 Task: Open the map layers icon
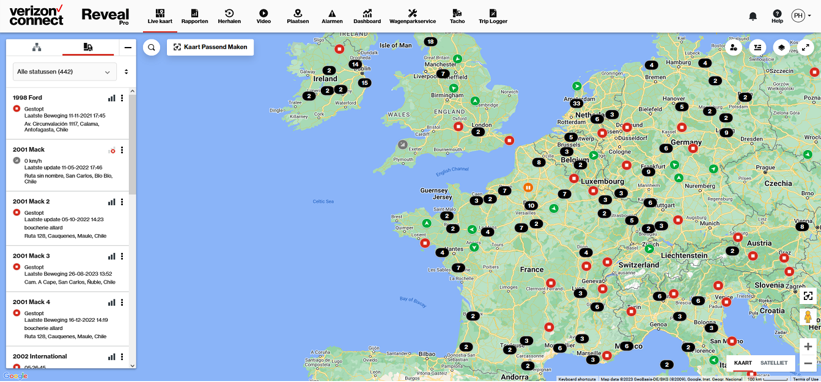point(782,48)
